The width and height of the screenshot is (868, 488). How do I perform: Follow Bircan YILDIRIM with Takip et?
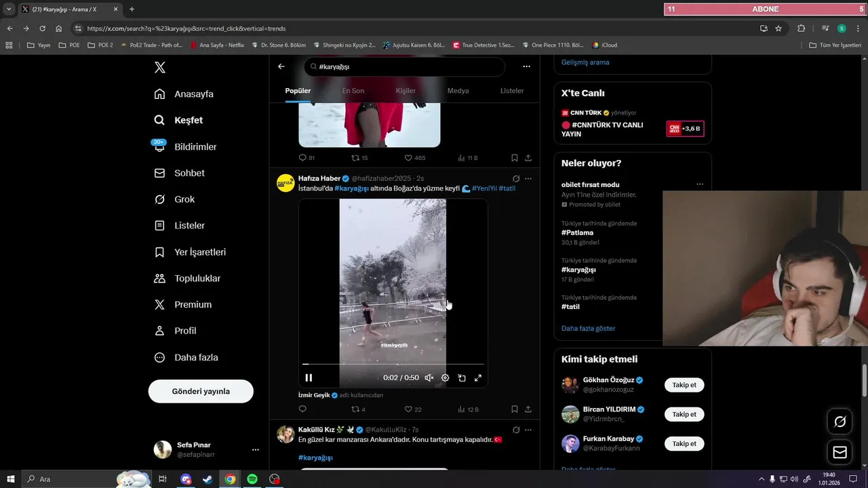[x=684, y=414]
